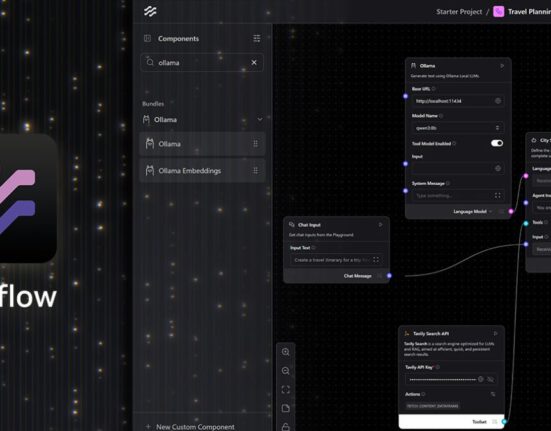Click the agent node header icon
The image size is (551, 431).
pos(534,140)
